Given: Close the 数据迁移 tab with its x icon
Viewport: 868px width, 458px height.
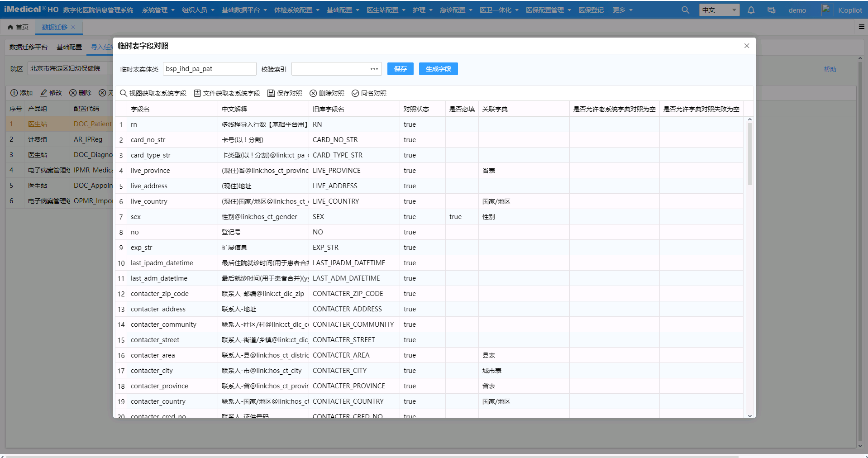Looking at the screenshot, I should [x=73, y=27].
